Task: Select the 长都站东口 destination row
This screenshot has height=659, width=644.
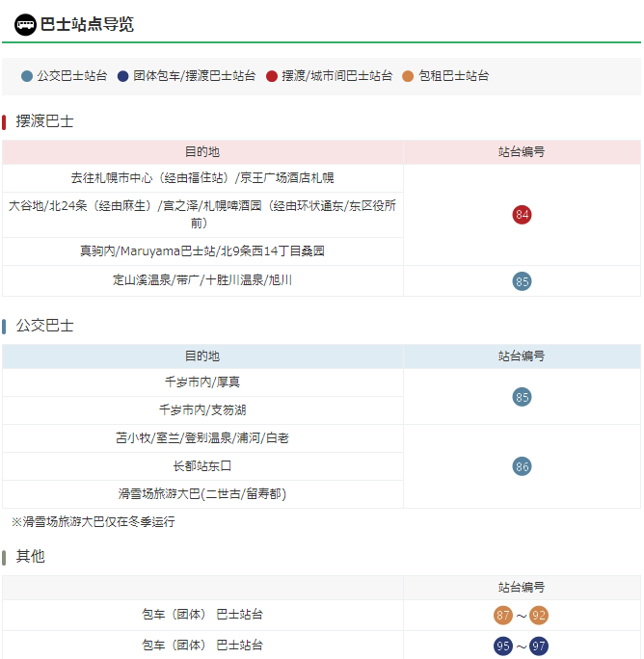Action: [202, 466]
